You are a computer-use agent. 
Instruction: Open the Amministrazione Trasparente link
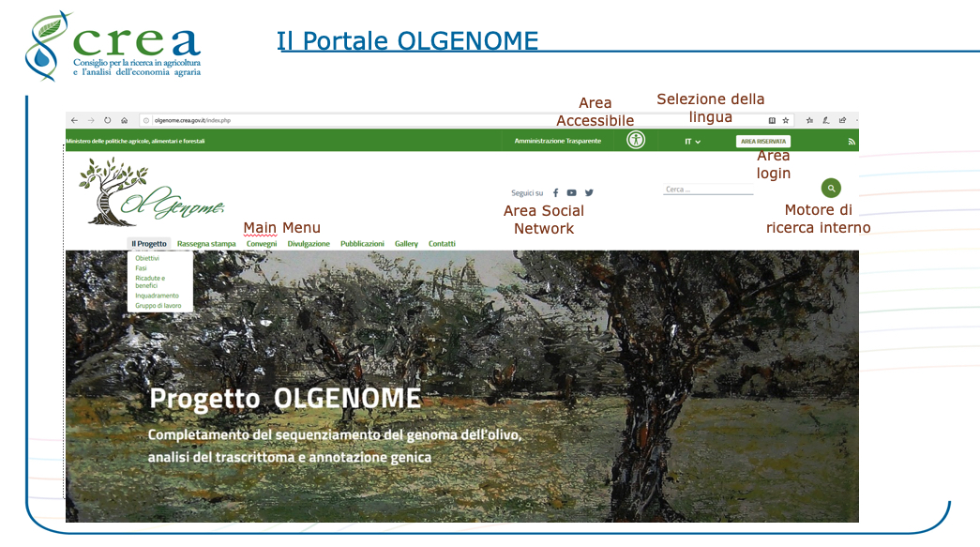[x=557, y=142]
